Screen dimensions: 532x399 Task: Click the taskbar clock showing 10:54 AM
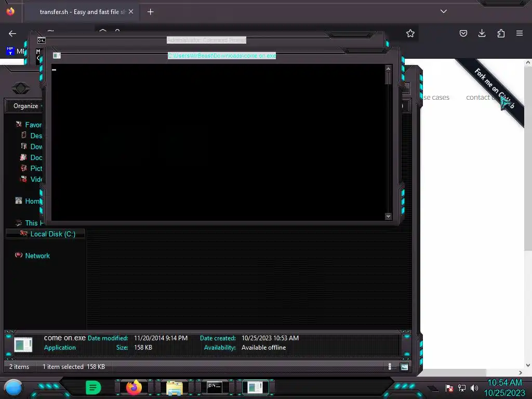[x=504, y=388]
